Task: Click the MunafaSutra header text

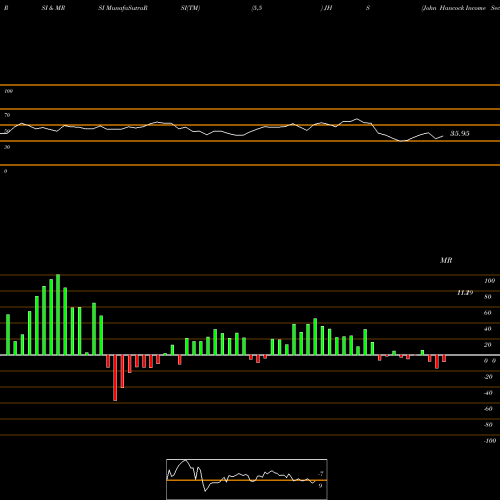Action: click(123, 8)
